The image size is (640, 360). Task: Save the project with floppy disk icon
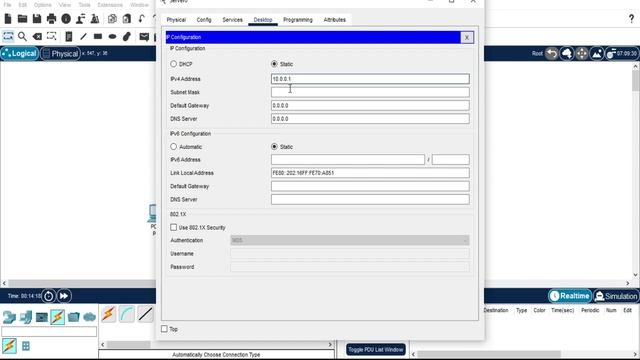point(37,19)
